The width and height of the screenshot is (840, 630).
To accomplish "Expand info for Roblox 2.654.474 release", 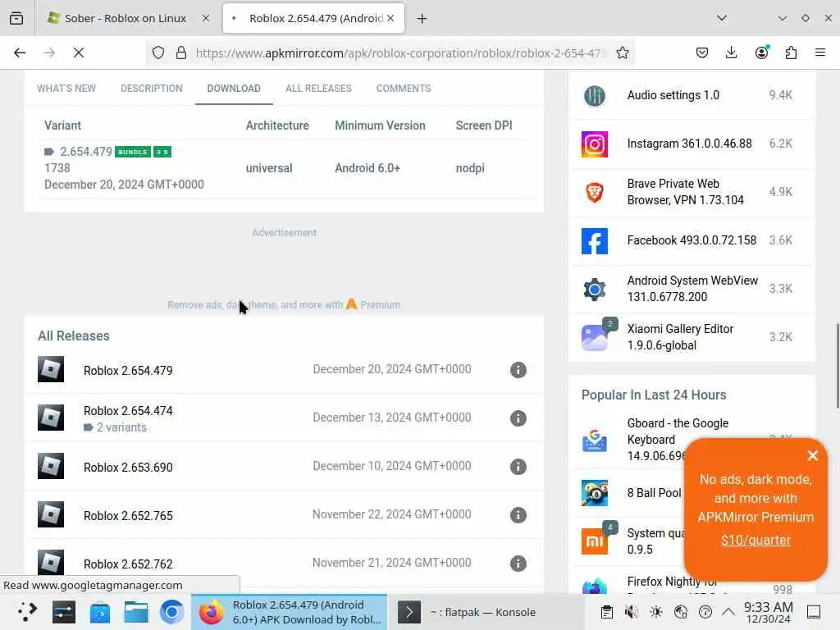I will click(518, 418).
